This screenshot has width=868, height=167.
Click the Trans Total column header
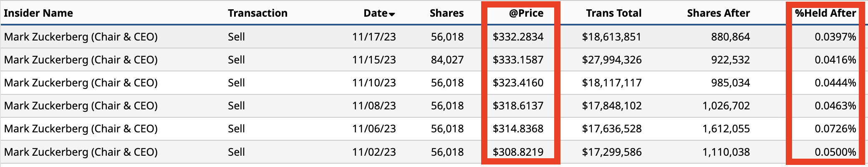[x=613, y=13]
